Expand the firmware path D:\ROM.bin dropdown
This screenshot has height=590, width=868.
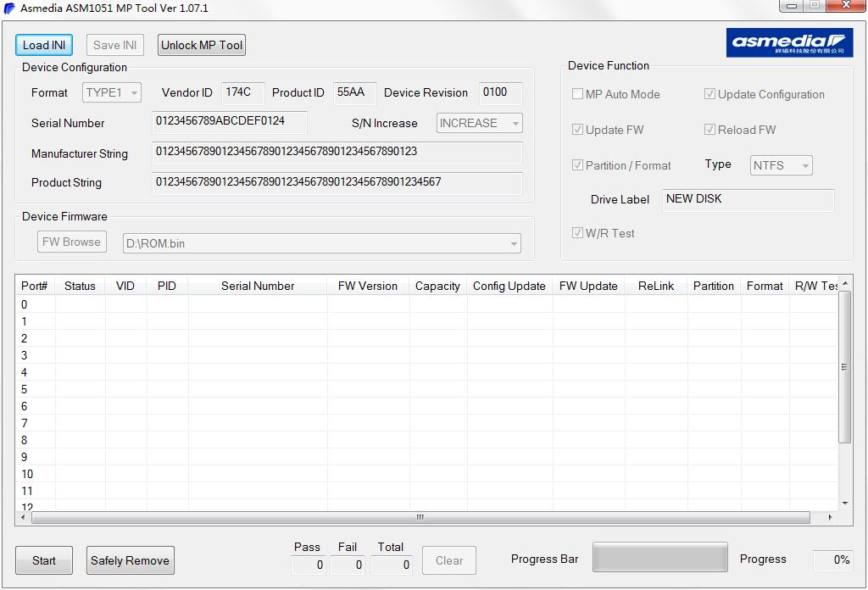pos(321,243)
